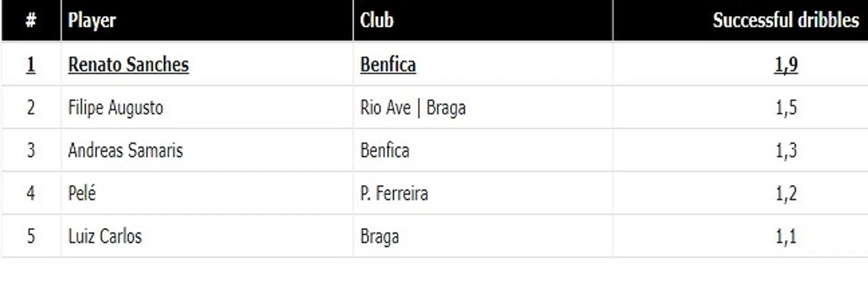Click the # column header
Viewport: 868px width, 287px height.
click(x=31, y=20)
